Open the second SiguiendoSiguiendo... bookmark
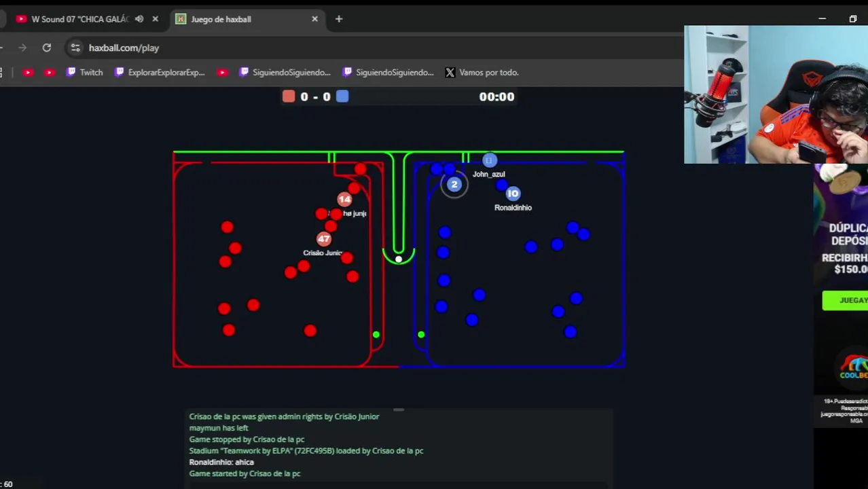This screenshot has height=489, width=868. (388, 72)
